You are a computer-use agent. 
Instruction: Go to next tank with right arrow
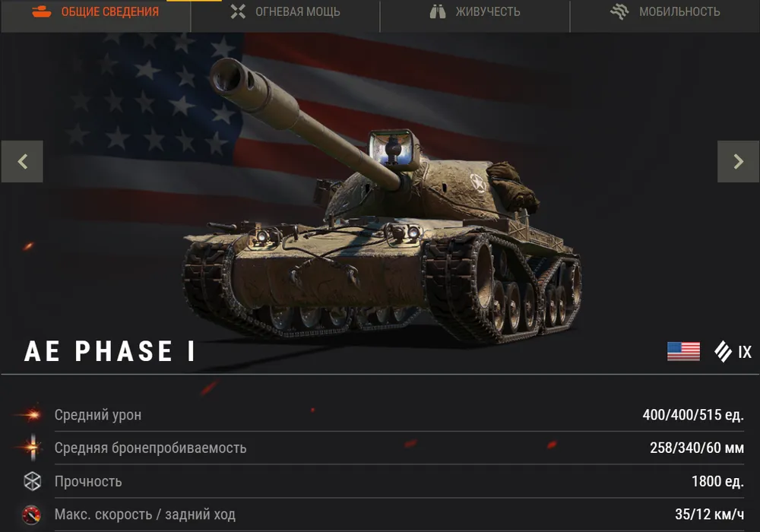point(738,161)
